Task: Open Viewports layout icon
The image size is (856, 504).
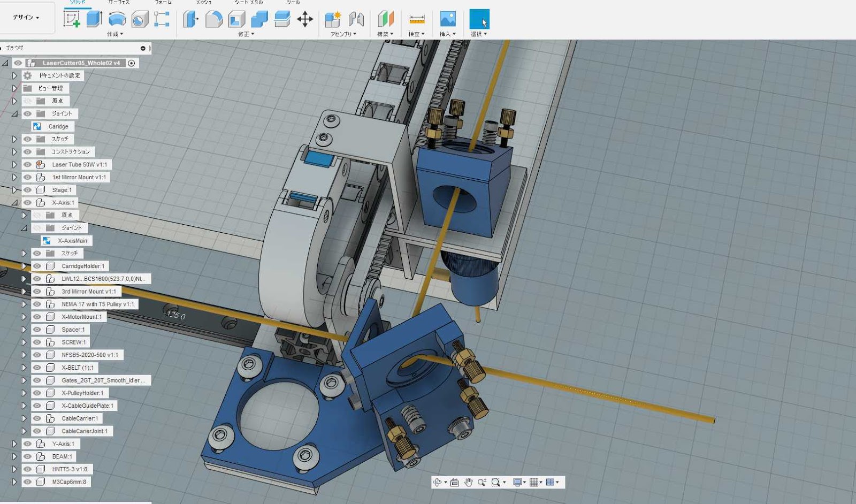Action: click(550, 482)
